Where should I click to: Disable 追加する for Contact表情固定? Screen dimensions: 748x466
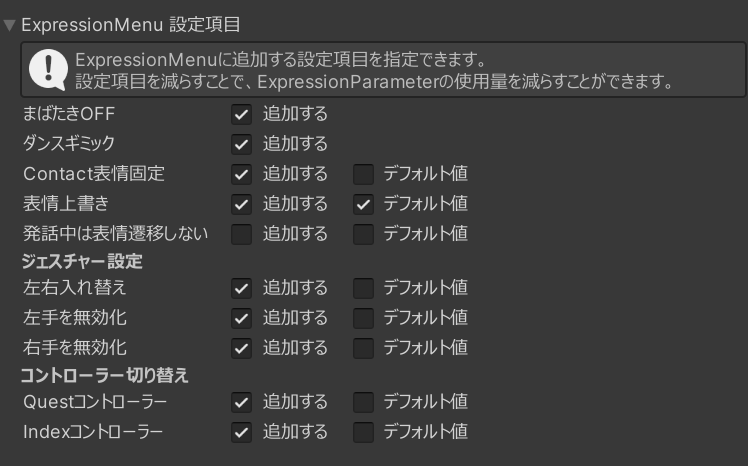pyautogui.click(x=241, y=174)
